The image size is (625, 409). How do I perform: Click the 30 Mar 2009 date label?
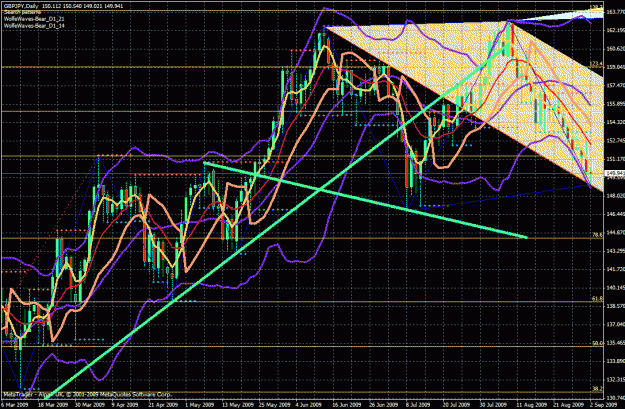tap(92, 405)
